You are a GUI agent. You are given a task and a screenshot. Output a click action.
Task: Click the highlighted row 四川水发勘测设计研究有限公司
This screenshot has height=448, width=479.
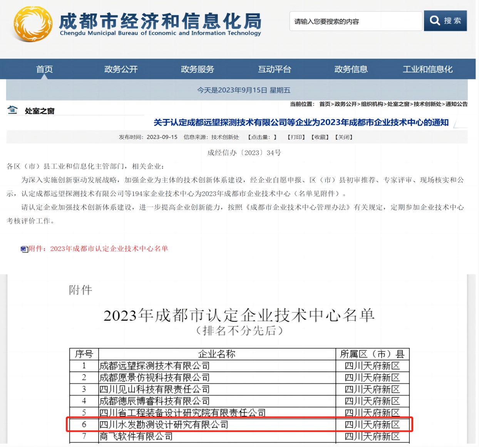164,425
